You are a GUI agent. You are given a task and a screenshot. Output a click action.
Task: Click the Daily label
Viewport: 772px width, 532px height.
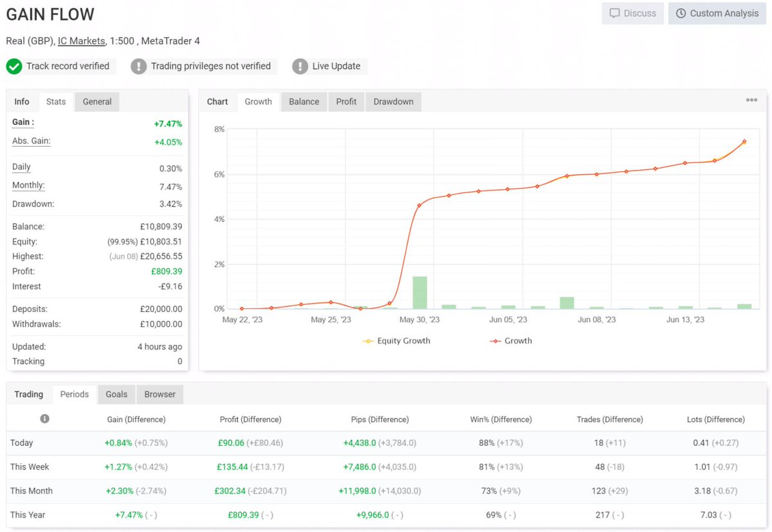click(21, 167)
